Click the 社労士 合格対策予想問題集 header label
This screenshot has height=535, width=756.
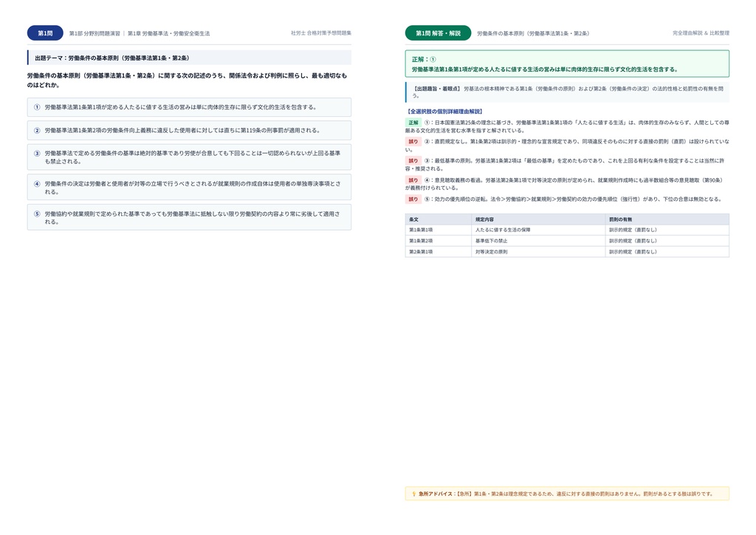coord(321,33)
